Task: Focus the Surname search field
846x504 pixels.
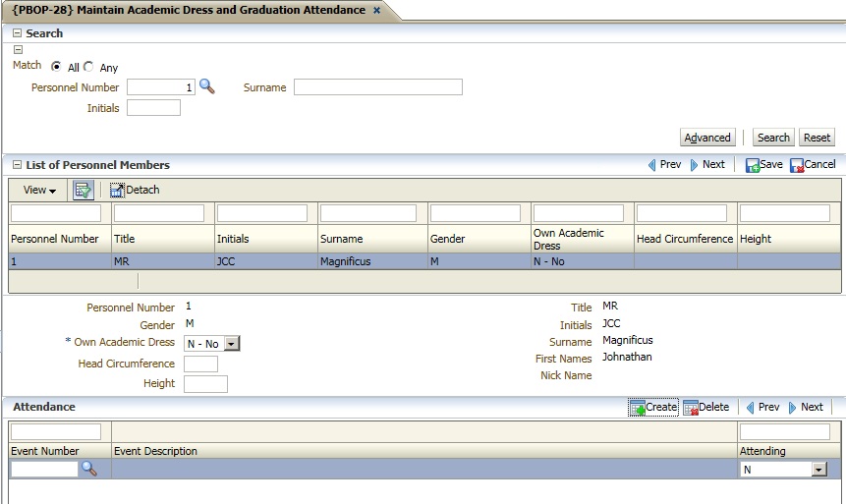Action: click(377, 86)
